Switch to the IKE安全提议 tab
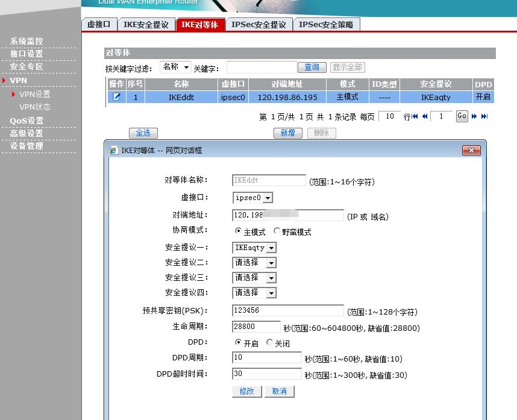 point(146,24)
